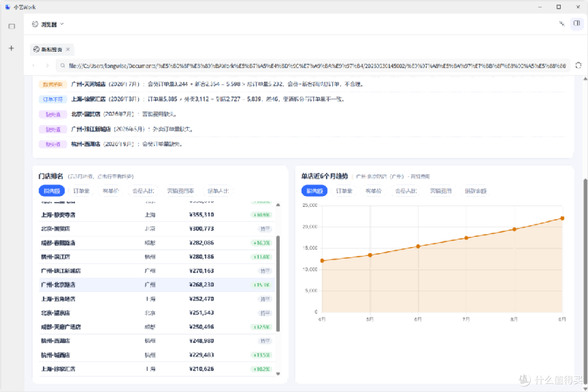The width and height of the screenshot is (588, 392).
Task: Click the pin icon at top right
Action: 562,23
